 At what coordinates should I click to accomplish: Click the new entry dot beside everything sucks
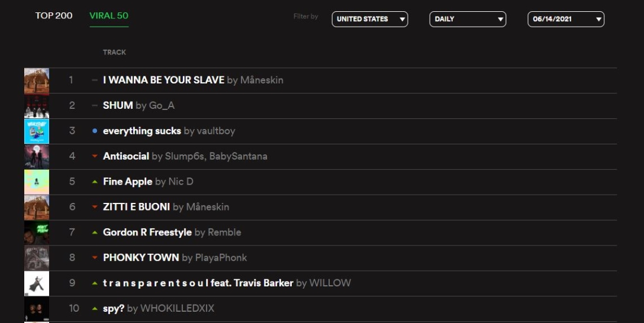point(95,131)
